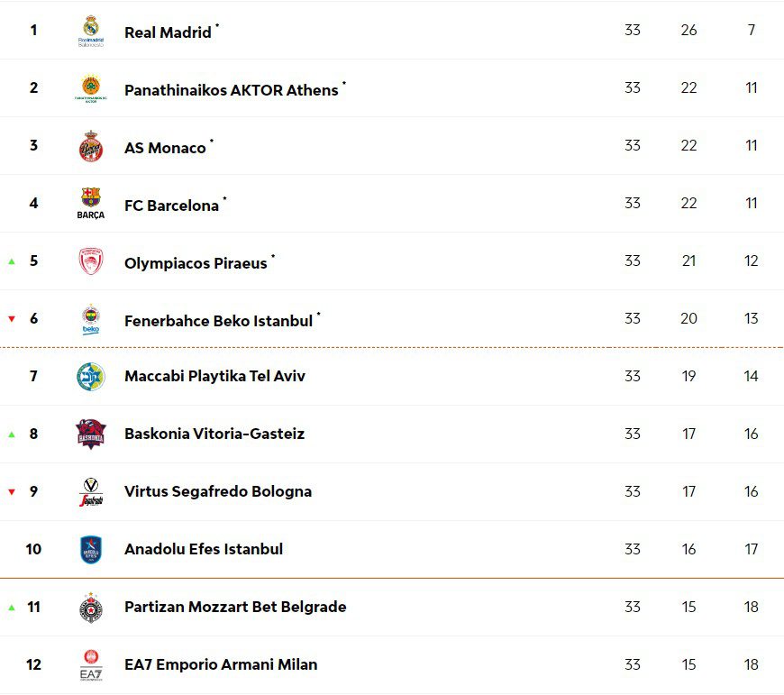Click the Maccabi Playtika Tel Aviv logo
Viewport: 784px width, 695px height.
click(x=91, y=377)
